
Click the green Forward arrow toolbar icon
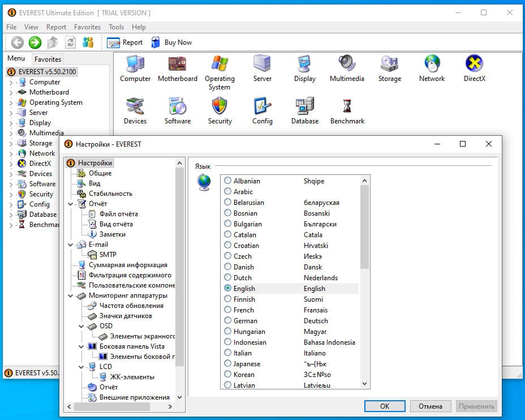point(35,42)
